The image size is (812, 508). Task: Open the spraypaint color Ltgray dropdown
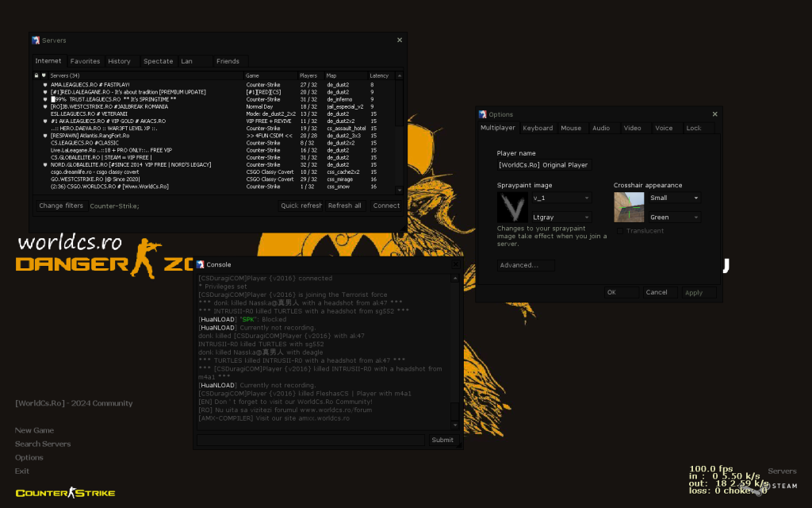[x=562, y=217]
